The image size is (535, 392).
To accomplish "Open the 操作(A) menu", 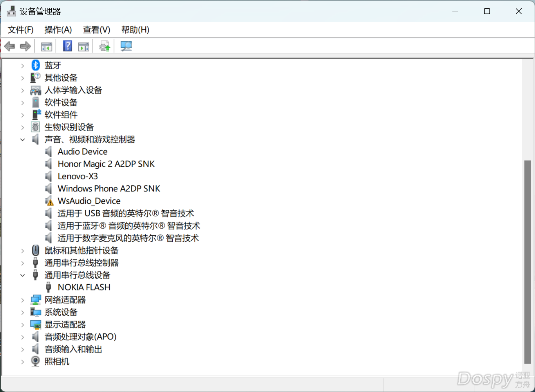I will pos(58,30).
